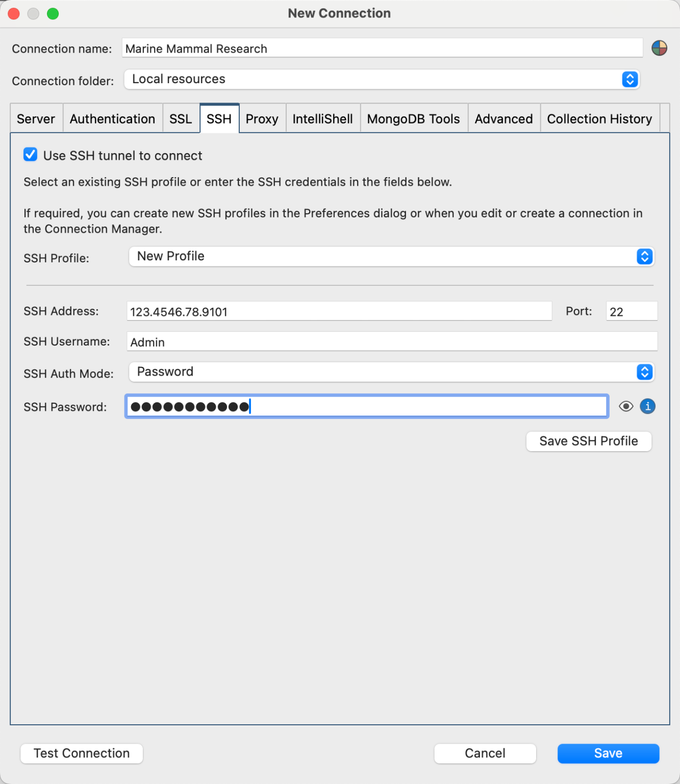Open the IntelliShell tab
The image size is (680, 784).
click(x=322, y=118)
